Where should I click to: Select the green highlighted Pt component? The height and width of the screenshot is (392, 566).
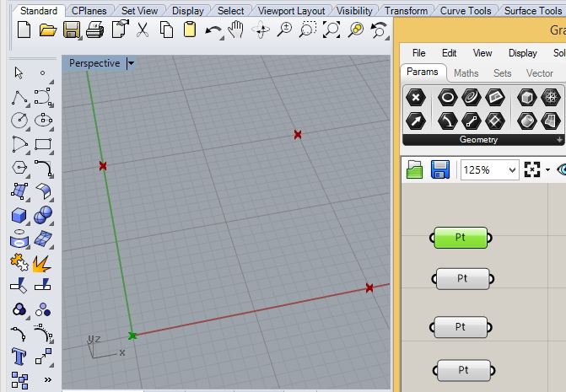coord(461,238)
